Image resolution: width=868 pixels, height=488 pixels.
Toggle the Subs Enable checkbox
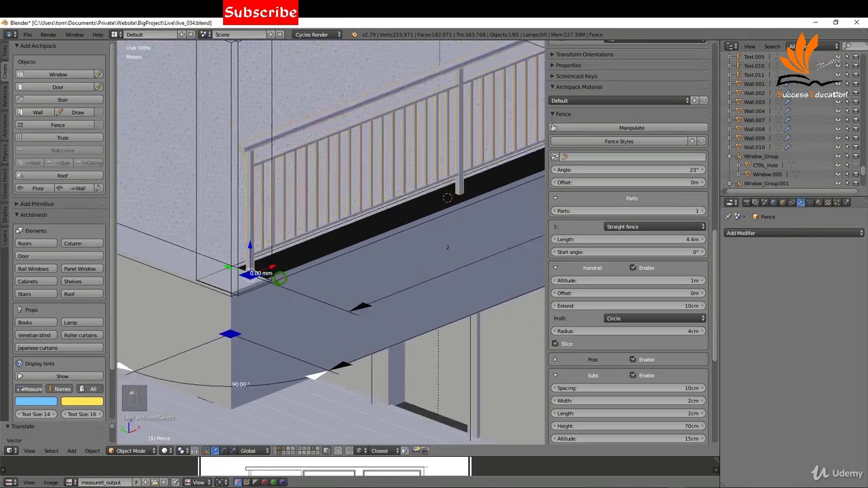(633, 375)
